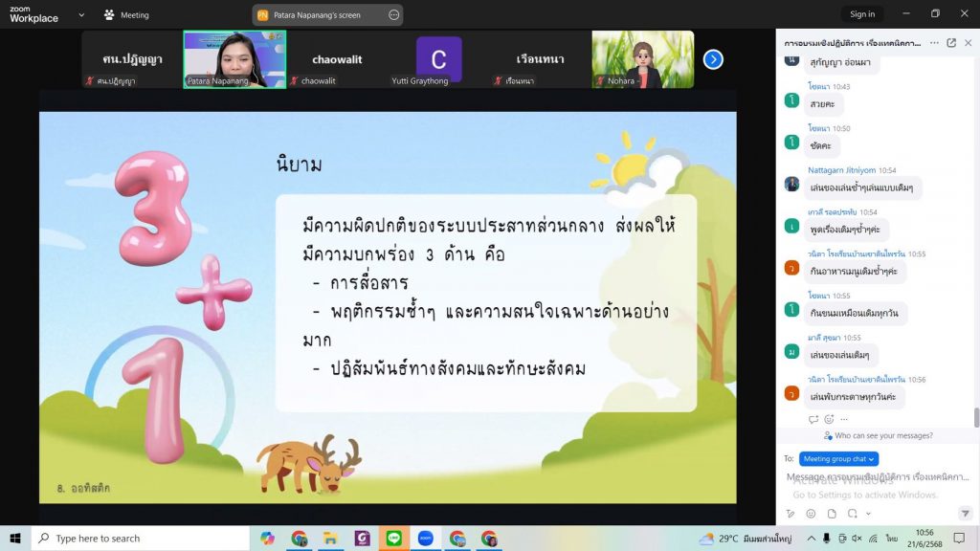The image size is (980, 551).
Task: Open LINE app from taskbar
Action: coord(393,538)
